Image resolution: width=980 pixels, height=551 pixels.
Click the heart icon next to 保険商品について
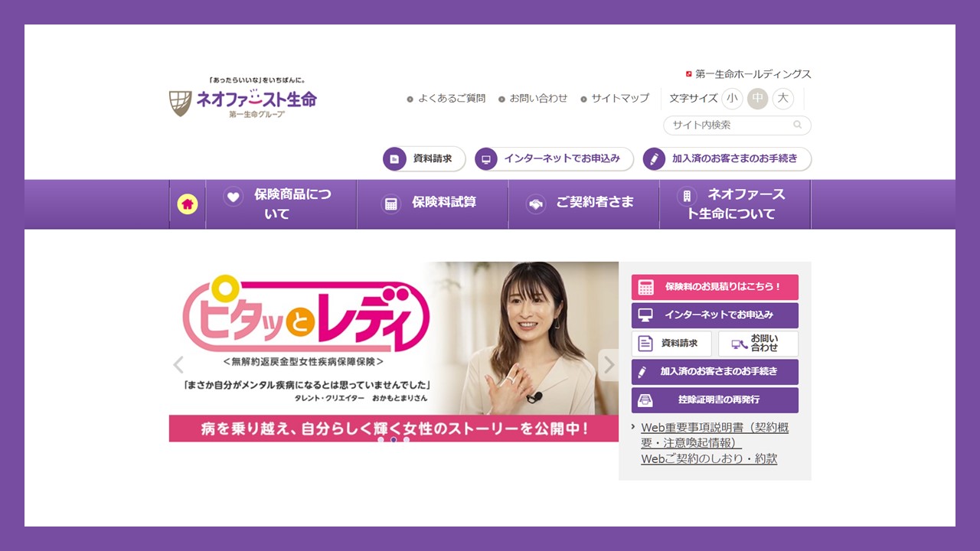tap(232, 196)
